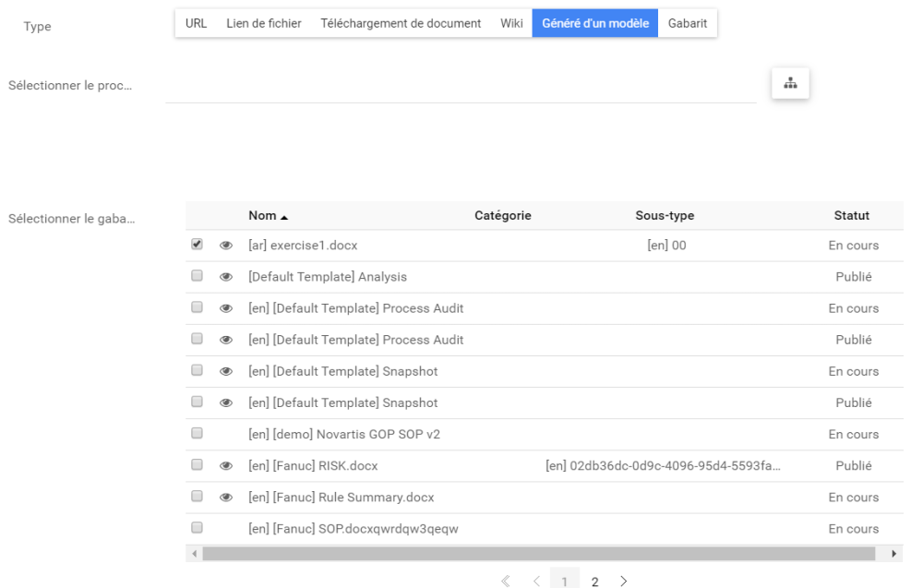
Task: Open the process hierarchy picker icon
Action: (x=790, y=83)
